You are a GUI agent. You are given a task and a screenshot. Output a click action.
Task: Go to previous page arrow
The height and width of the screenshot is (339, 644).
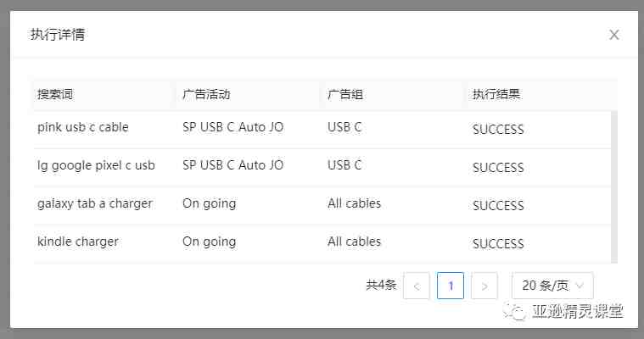pos(417,286)
